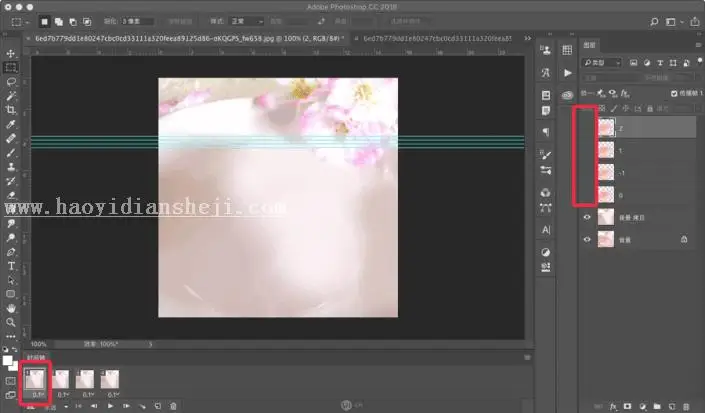
Task: Click the background color swatch
Action: pyautogui.click(x=13, y=366)
